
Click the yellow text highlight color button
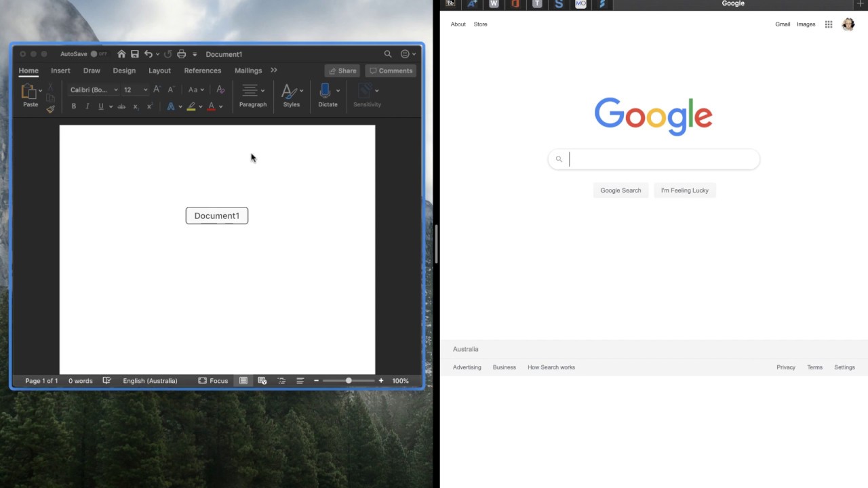pos(191,106)
